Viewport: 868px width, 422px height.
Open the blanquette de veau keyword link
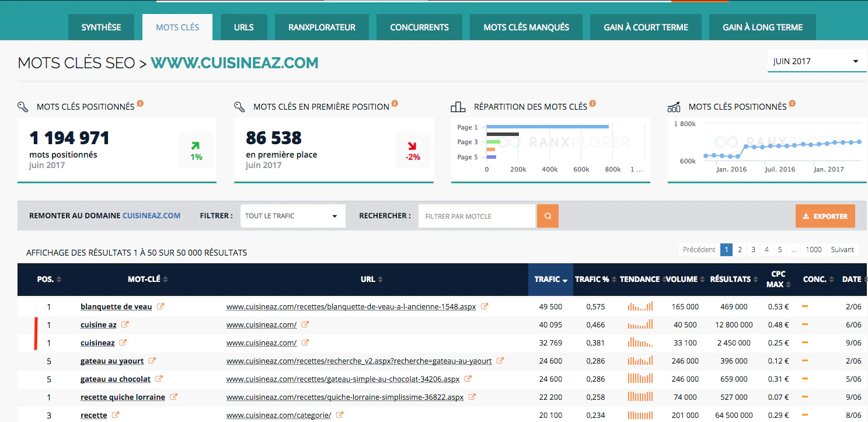click(116, 307)
